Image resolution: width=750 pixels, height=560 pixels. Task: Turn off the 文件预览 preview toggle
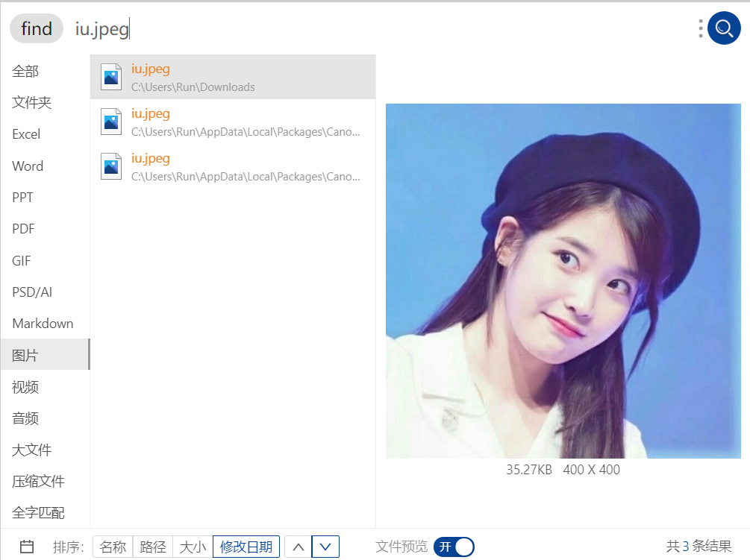pyautogui.click(x=454, y=547)
